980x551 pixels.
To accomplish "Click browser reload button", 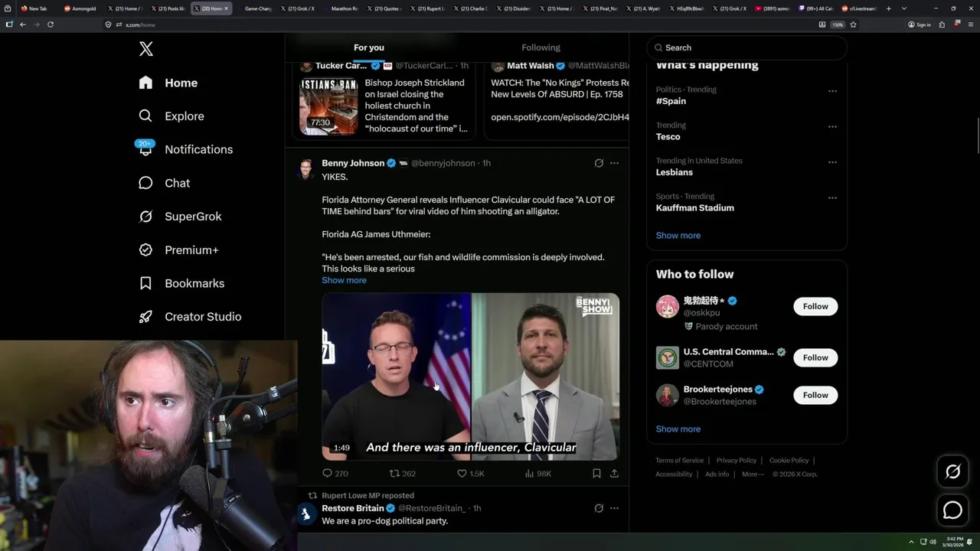I will pyautogui.click(x=51, y=24).
